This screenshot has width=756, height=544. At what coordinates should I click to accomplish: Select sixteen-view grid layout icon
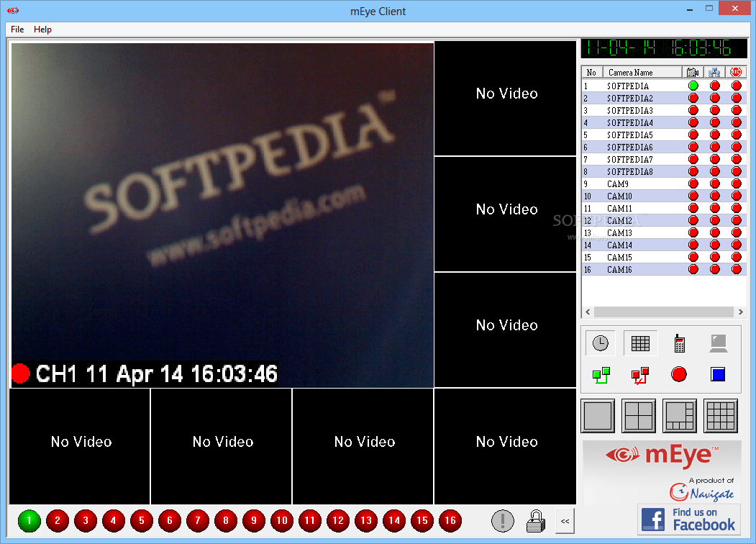pos(721,416)
